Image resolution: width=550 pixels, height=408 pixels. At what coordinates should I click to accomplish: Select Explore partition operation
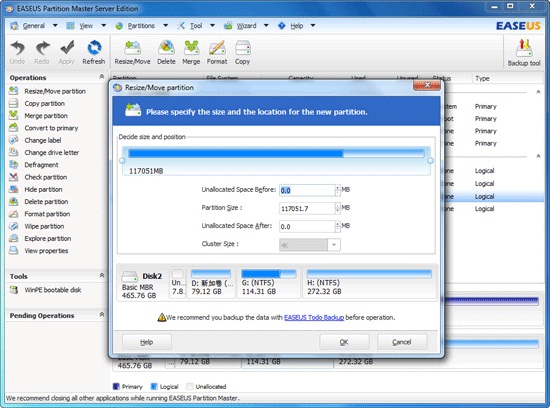click(40, 239)
